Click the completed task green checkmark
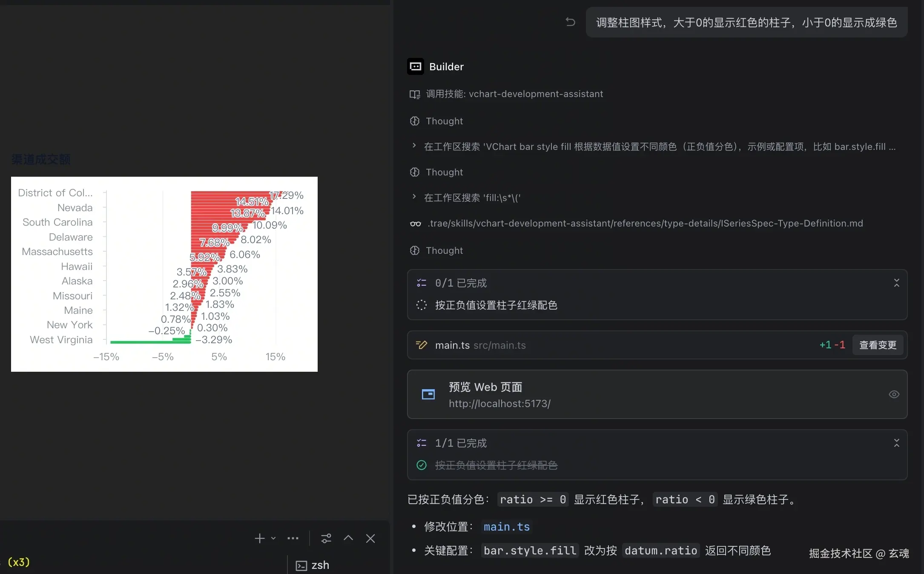924x574 pixels. point(421,465)
